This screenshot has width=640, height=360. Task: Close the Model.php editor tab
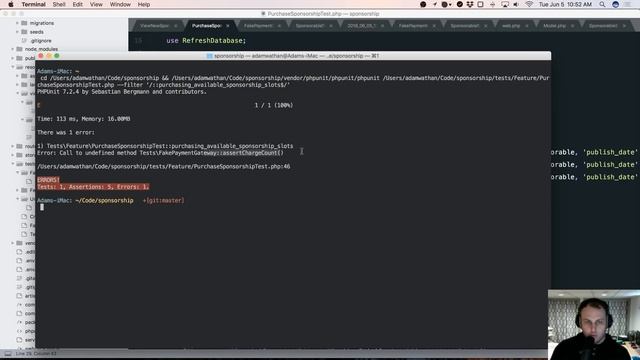pos(572,26)
